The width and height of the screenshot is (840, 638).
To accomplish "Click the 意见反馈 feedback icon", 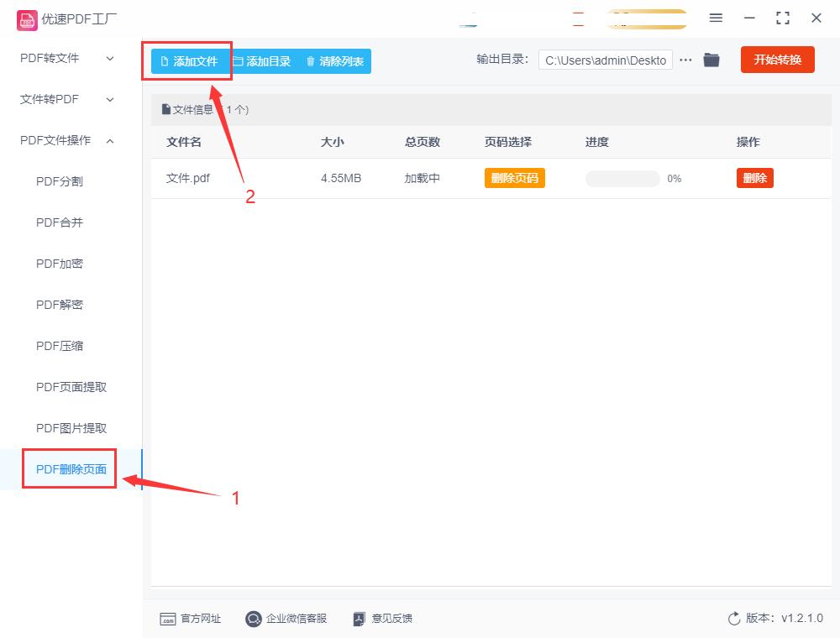I will point(359,619).
